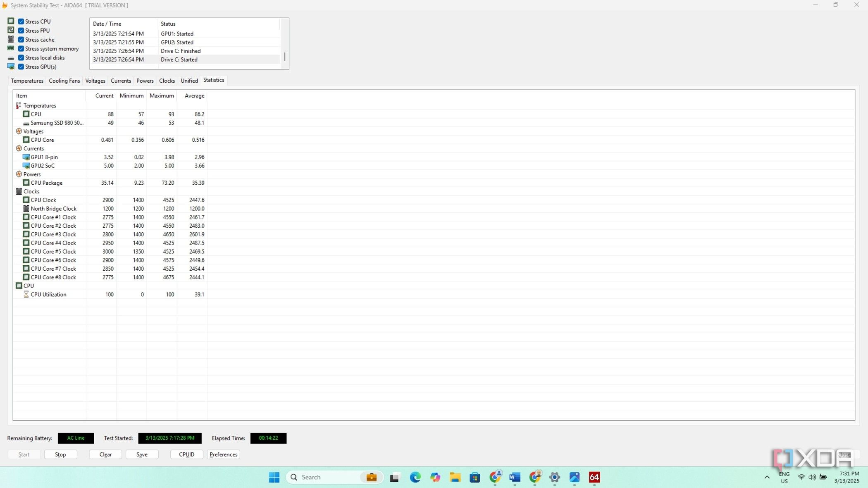The height and width of the screenshot is (488, 868).
Task: Toggle Stress system memory checkbox
Action: (21, 49)
